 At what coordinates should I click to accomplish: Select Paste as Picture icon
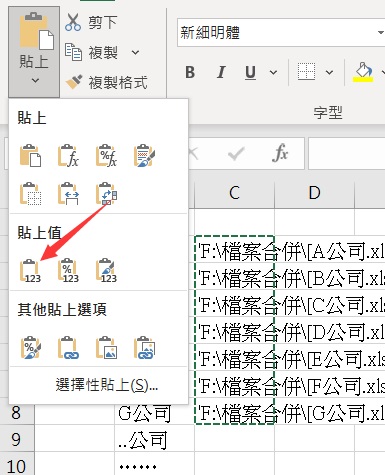pos(106,347)
